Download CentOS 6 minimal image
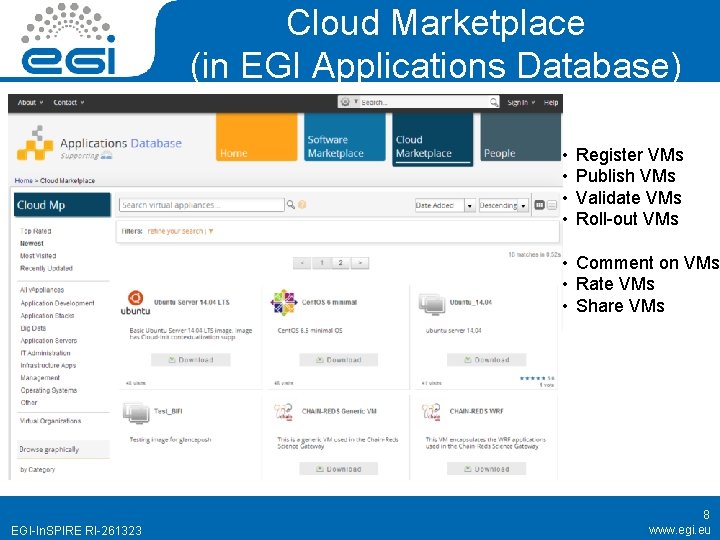Image resolution: width=720 pixels, height=540 pixels. pyautogui.click(x=339, y=360)
